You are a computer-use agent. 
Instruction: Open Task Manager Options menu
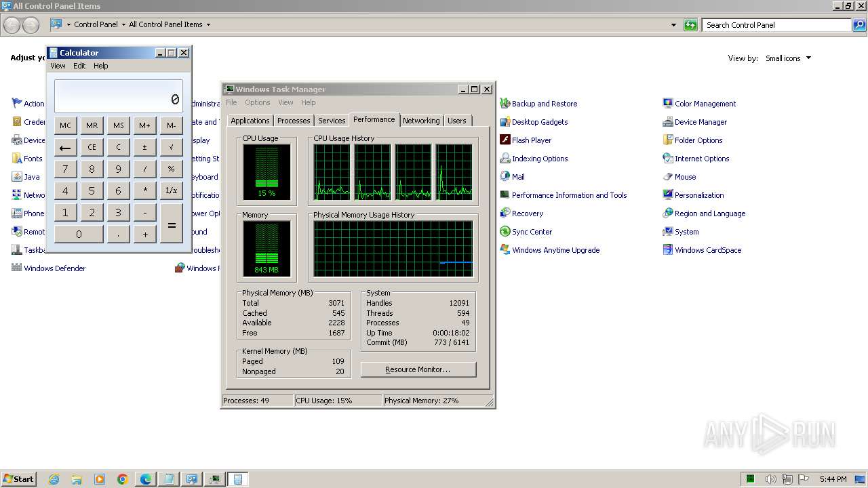click(x=258, y=102)
